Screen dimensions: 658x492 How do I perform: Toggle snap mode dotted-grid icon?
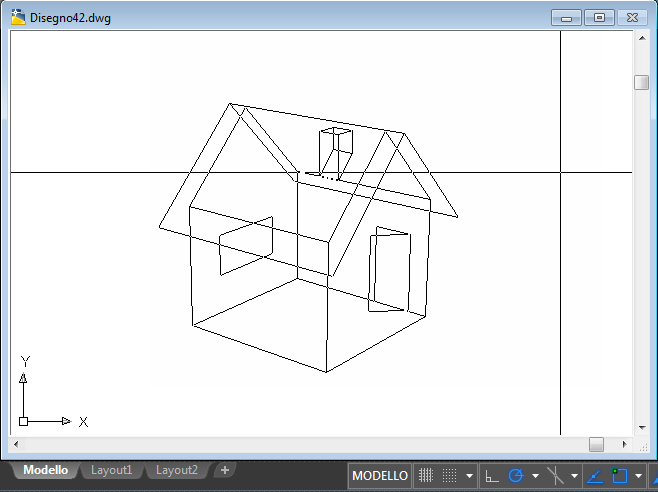pos(449,476)
